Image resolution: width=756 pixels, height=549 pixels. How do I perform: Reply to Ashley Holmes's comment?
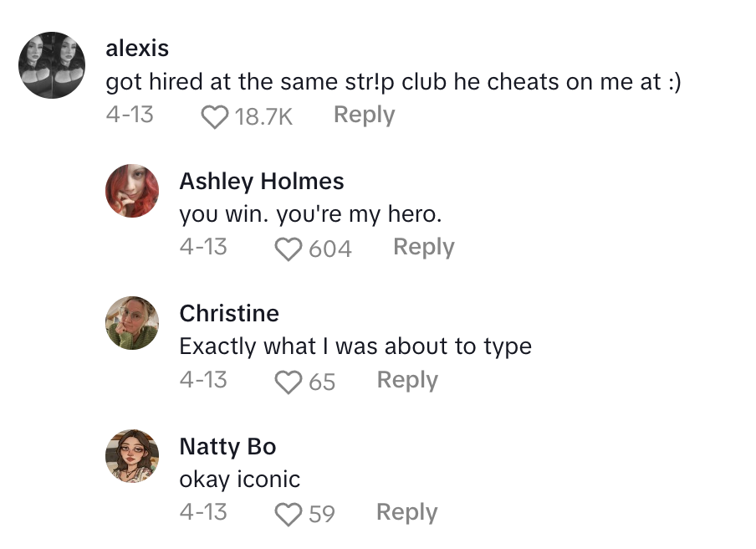tap(423, 248)
